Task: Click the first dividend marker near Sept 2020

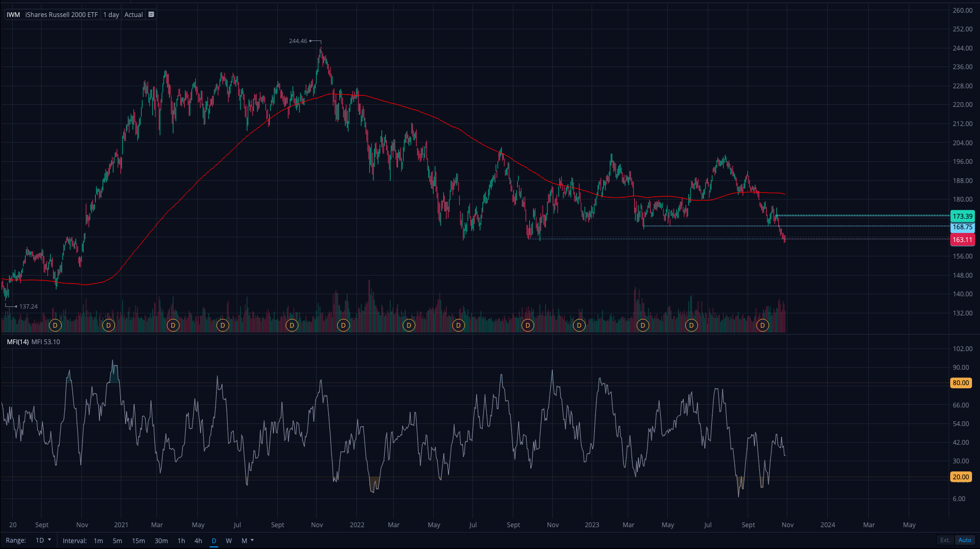Action: coord(55,325)
